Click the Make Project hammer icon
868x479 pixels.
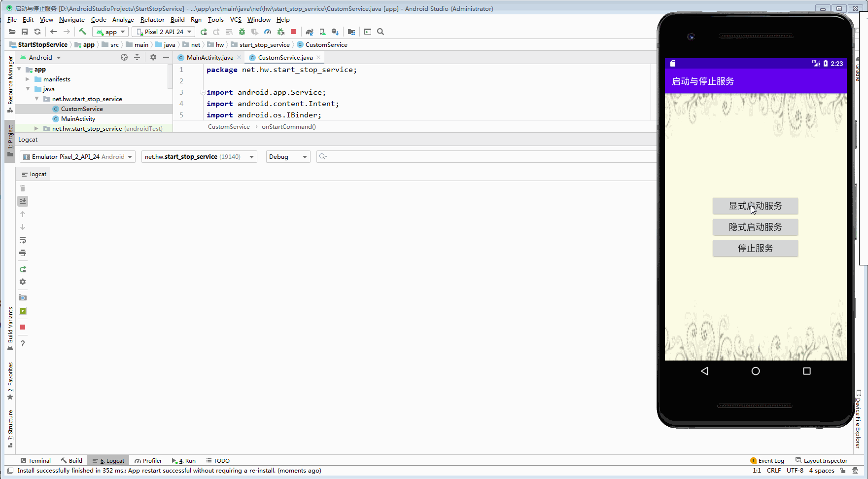[82, 32]
